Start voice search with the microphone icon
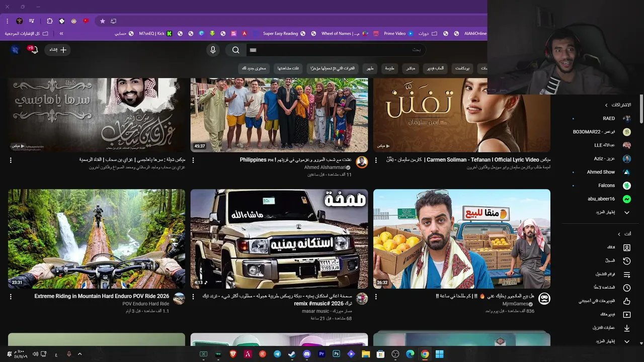 [213, 50]
